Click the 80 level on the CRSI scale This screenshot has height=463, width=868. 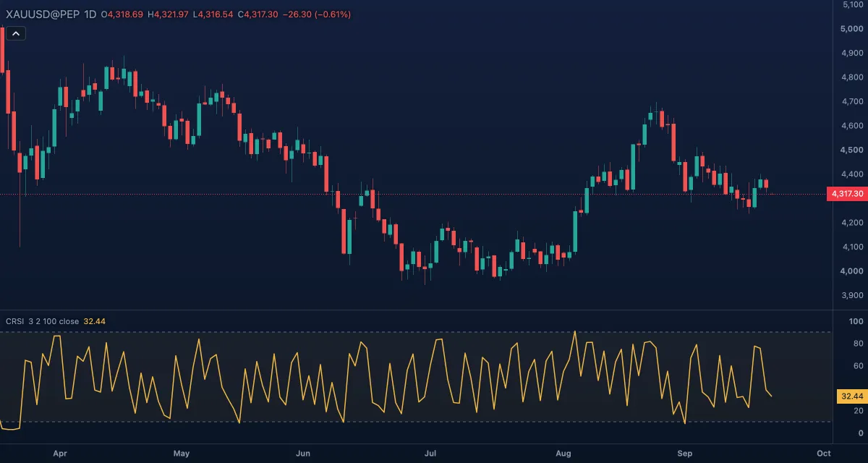point(858,344)
